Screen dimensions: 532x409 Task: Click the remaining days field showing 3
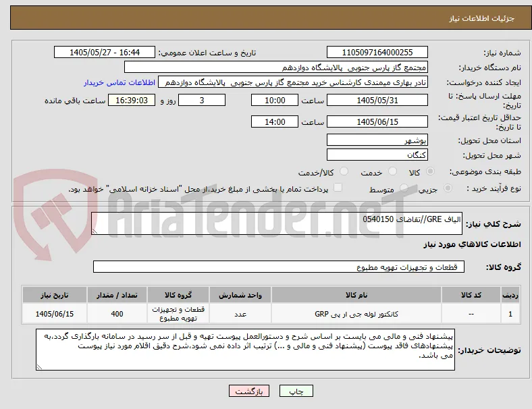pos(202,101)
